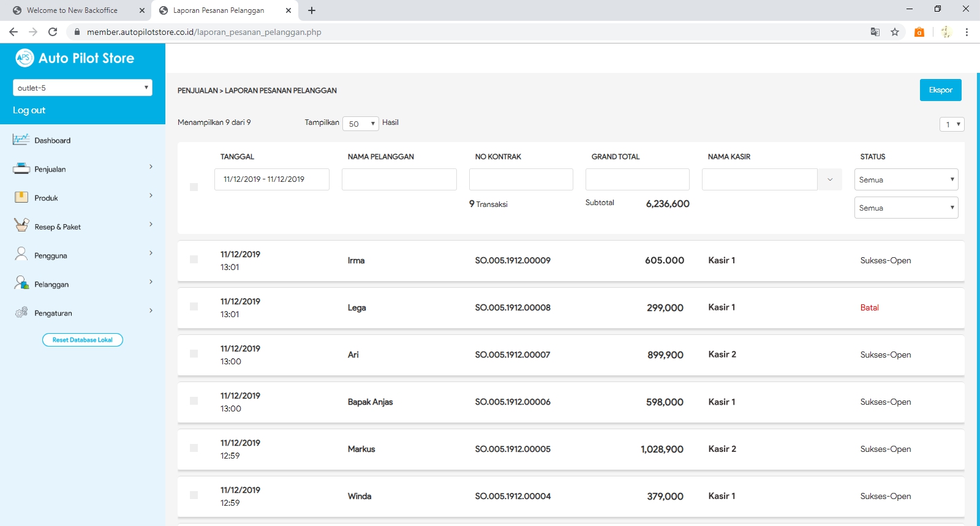
Task: Click the Tanggal date range field
Action: pos(271,179)
